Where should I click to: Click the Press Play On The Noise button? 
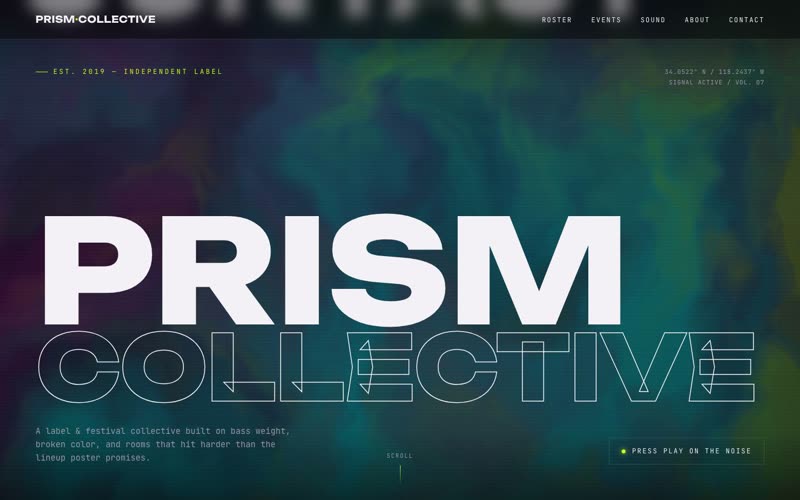(686, 451)
